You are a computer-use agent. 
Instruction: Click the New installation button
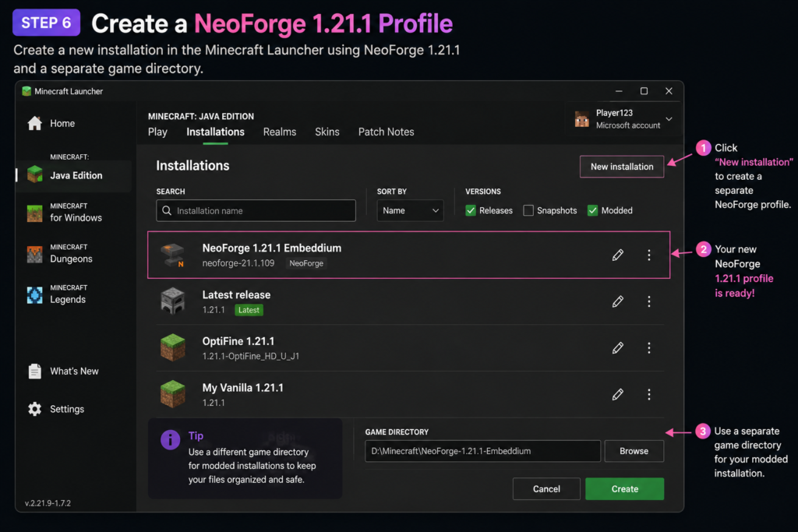(622, 167)
